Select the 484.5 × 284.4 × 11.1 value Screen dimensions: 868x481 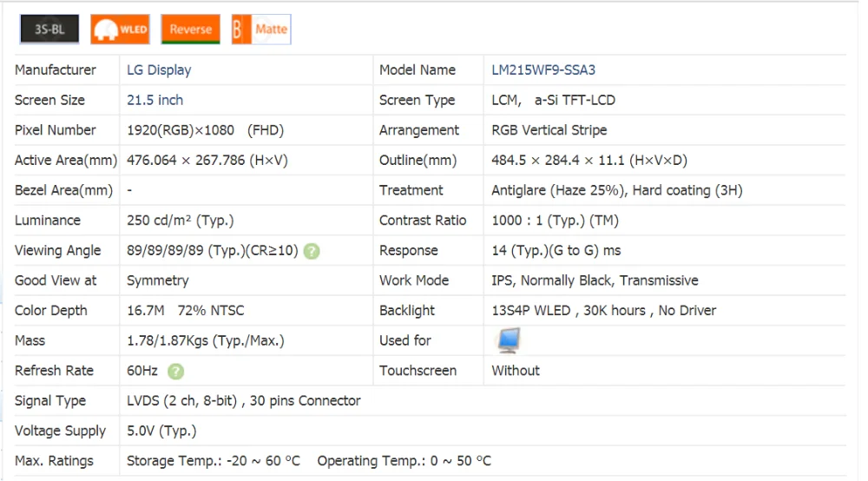tap(589, 161)
